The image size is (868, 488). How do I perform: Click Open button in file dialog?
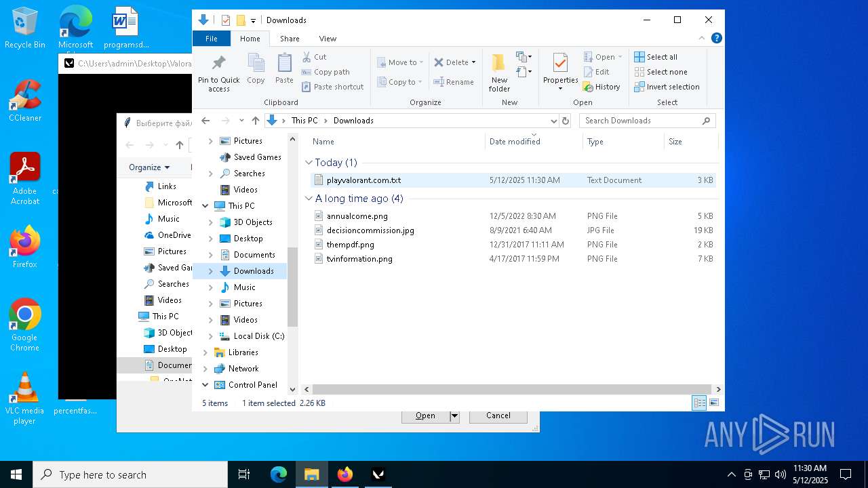coord(425,415)
